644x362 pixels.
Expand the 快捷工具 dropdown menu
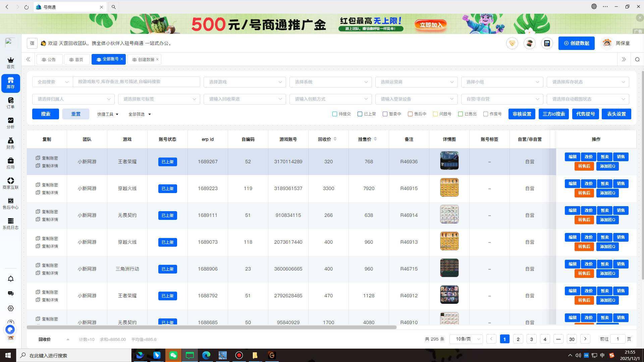click(x=107, y=114)
